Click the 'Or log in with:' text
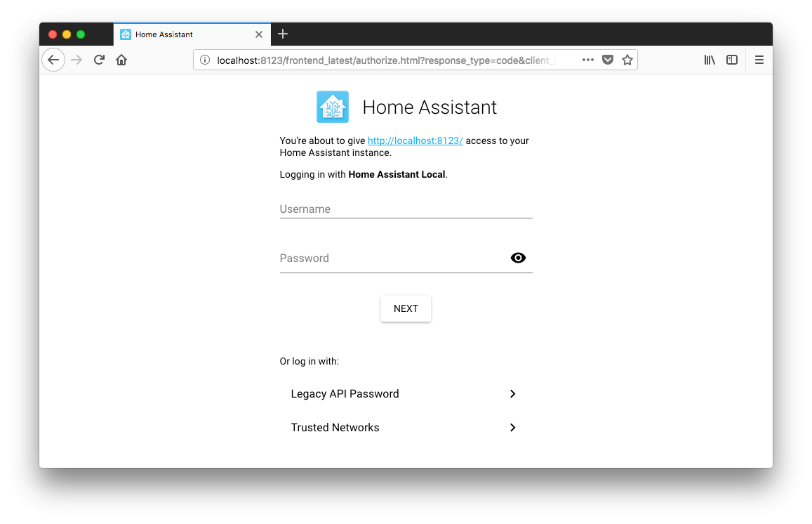The width and height of the screenshot is (812, 524). tap(310, 361)
